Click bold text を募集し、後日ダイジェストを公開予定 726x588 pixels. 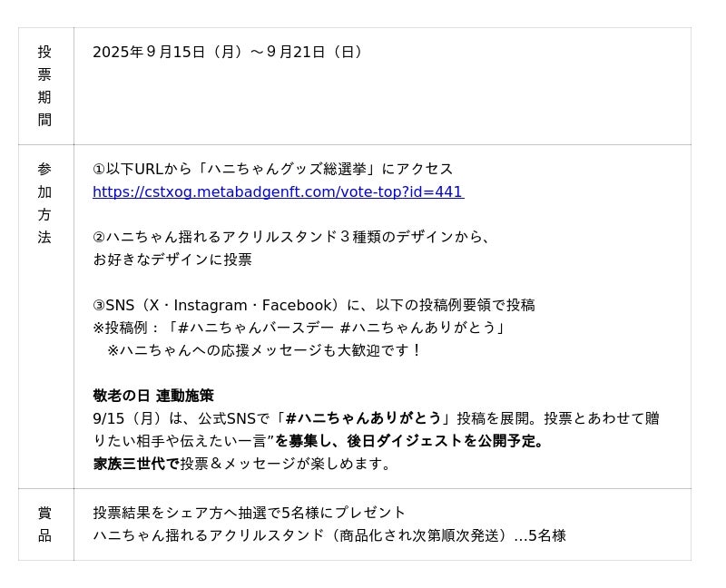pos(410,441)
